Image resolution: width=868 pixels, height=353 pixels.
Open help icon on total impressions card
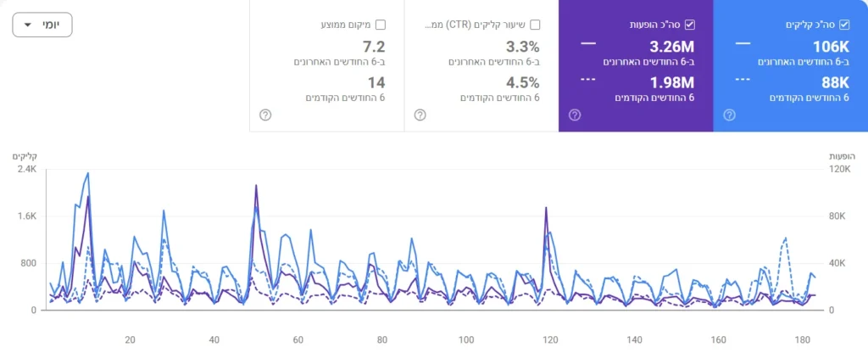(575, 115)
